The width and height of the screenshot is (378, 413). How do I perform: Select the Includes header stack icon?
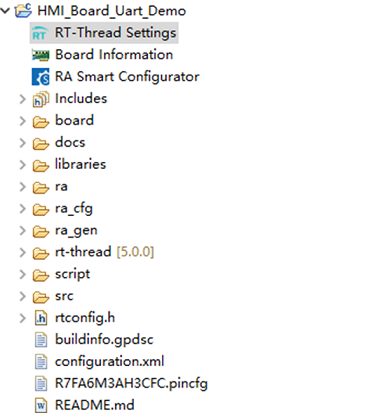coord(41,99)
